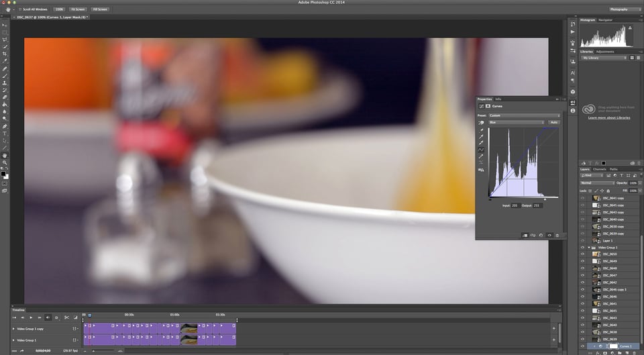Select draw curve pencil icon in Curves
This screenshot has height=355, width=644.
tap(481, 156)
